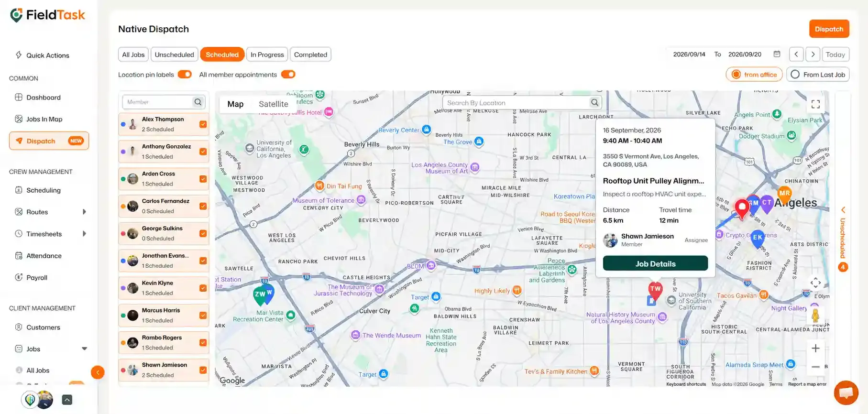
Task: Go to the previous date range
Action: click(x=796, y=54)
